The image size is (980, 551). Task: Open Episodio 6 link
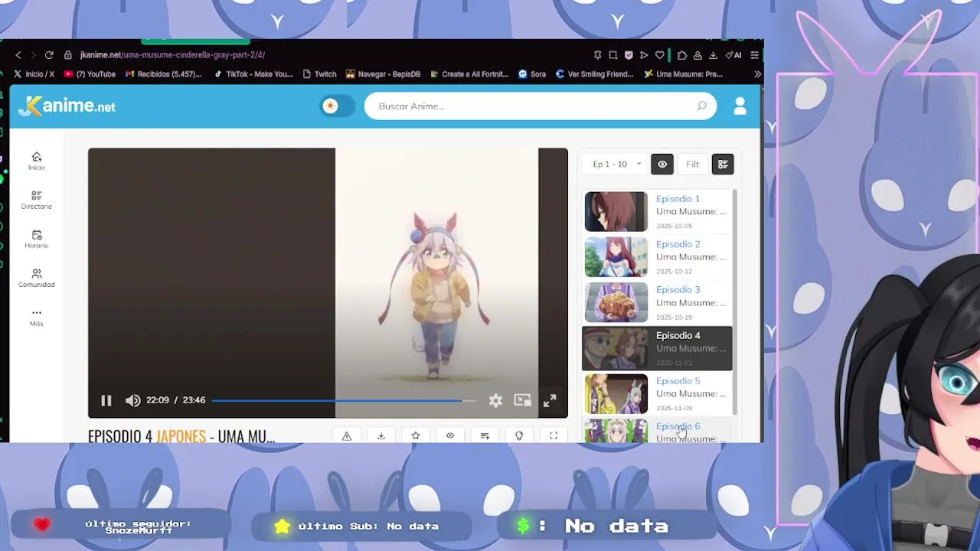(x=678, y=426)
